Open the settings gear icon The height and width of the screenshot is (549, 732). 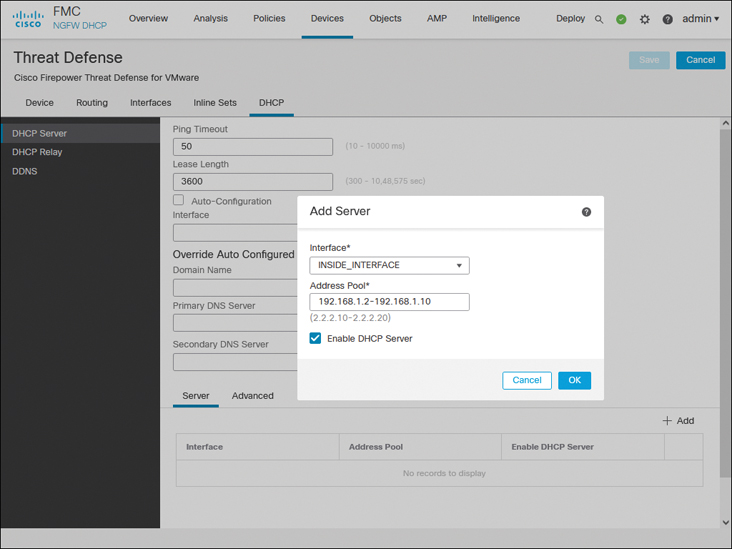coord(645,19)
